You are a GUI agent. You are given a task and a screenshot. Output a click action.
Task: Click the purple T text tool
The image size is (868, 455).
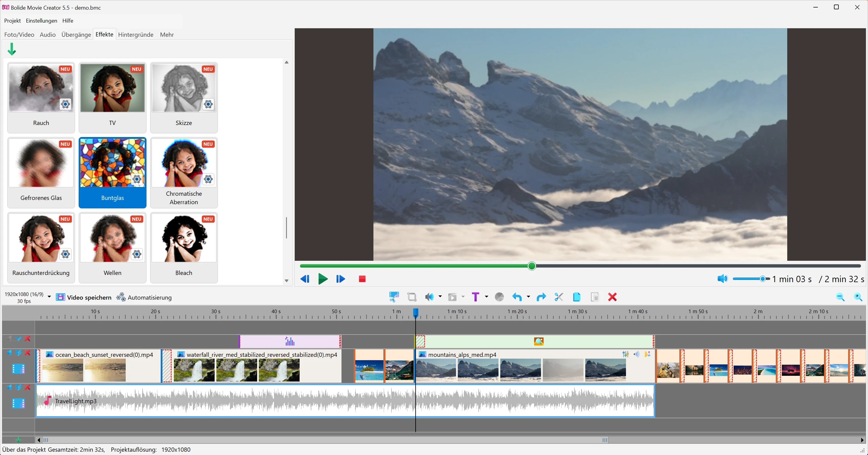pos(475,297)
